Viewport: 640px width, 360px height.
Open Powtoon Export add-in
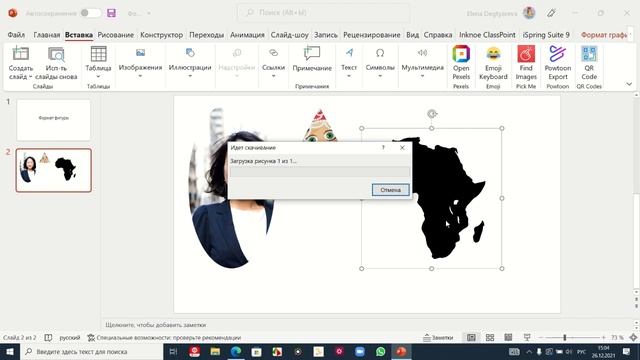[558, 63]
